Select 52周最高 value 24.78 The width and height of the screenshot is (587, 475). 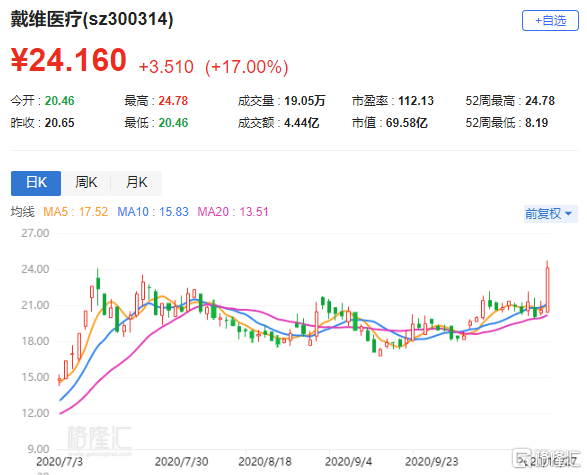(x=540, y=101)
